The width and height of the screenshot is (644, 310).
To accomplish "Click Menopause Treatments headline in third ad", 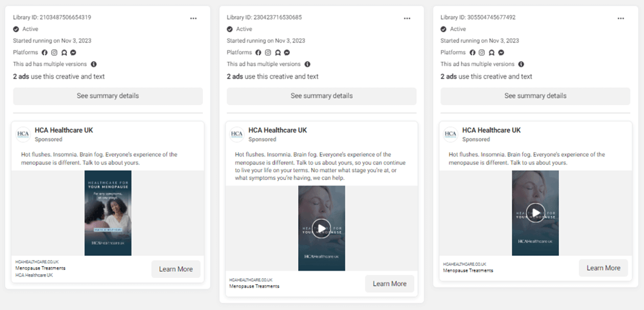I will click(x=468, y=271).
